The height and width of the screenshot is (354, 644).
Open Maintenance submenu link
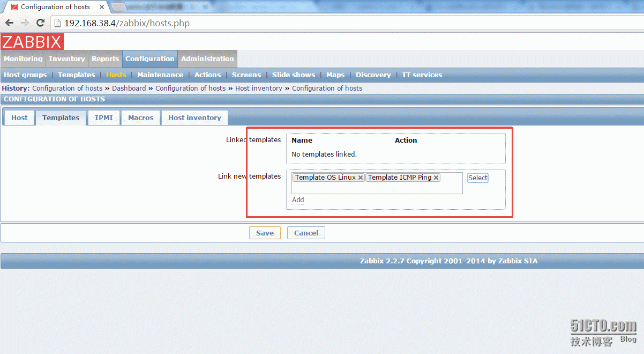tap(160, 75)
